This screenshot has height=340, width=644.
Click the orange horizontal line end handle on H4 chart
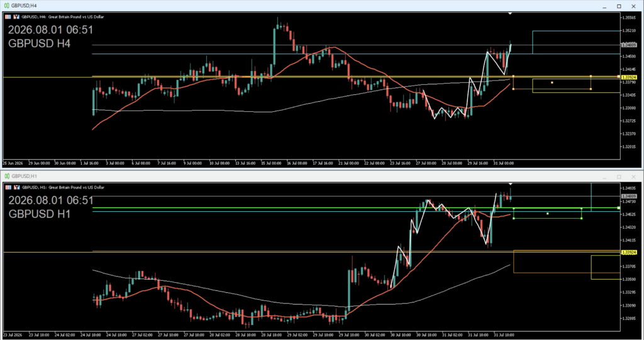click(619, 77)
